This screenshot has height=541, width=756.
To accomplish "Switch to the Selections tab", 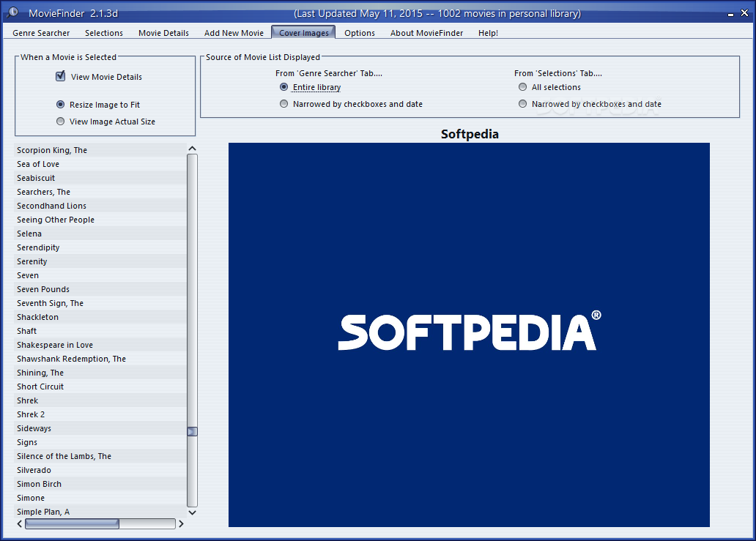I will (x=104, y=33).
